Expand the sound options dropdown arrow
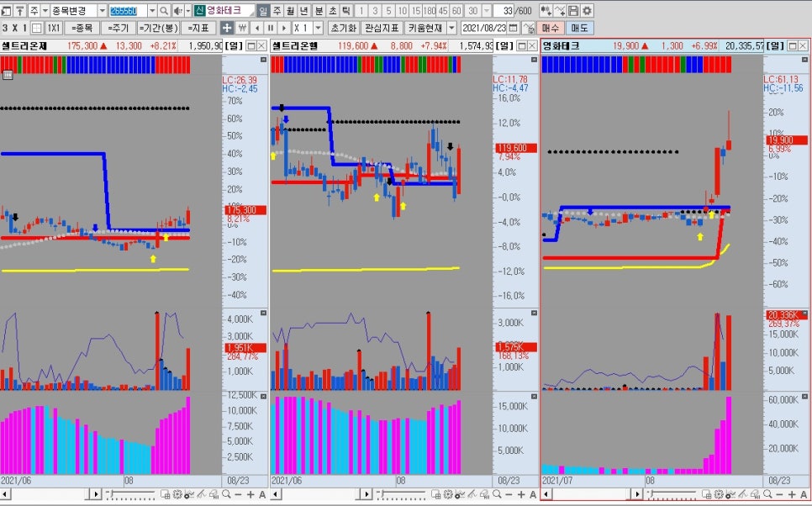The height and width of the screenshot is (506, 812). click(x=187, y=10)
